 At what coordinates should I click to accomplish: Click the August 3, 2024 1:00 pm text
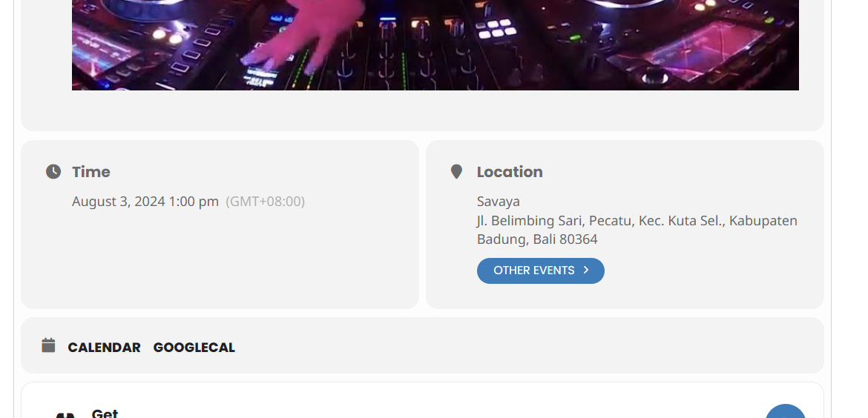click(x=145, y=202)
